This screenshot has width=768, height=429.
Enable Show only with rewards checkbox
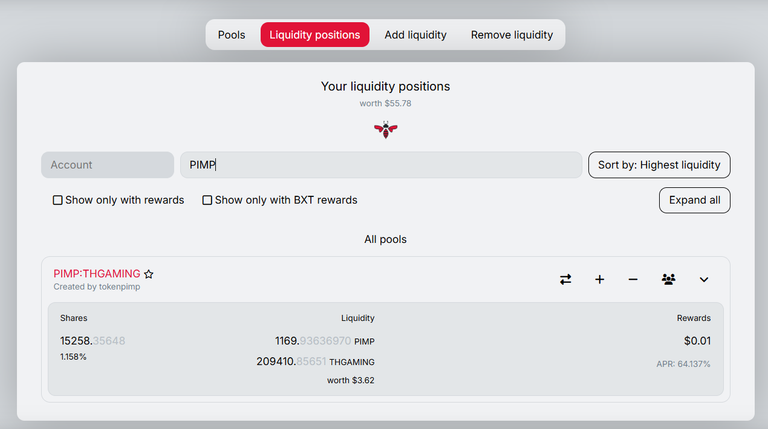click(57, 200)
